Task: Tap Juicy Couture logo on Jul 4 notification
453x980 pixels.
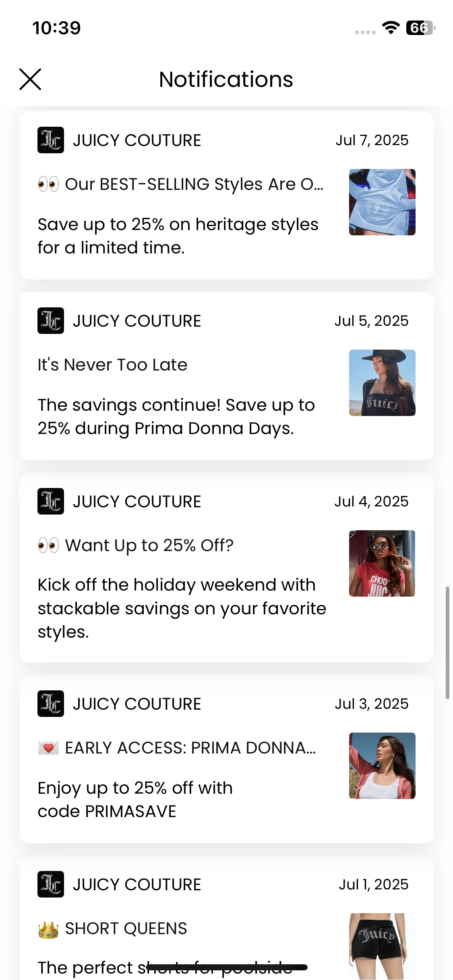Action: pos(51,501)
